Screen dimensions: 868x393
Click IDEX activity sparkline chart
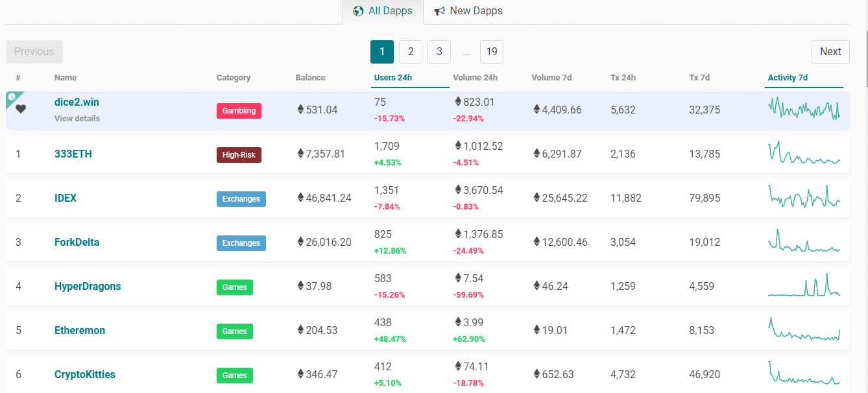804,196
